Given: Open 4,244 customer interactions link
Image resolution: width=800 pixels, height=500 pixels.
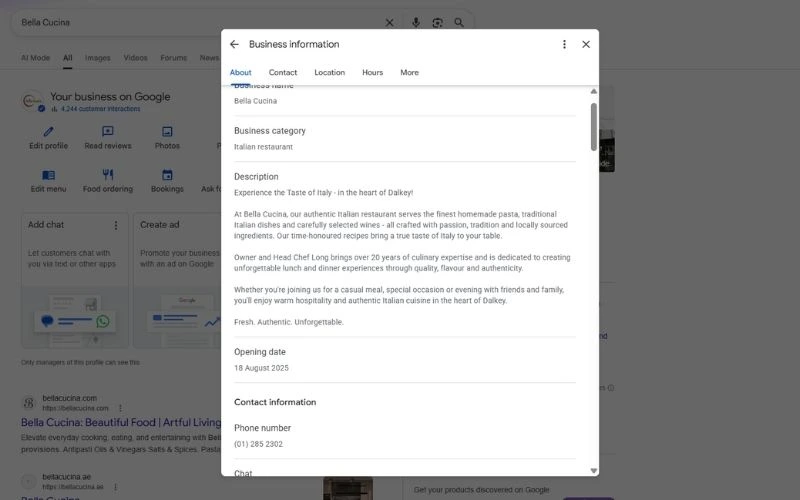Looking at the screenshot, I should 100,109.
